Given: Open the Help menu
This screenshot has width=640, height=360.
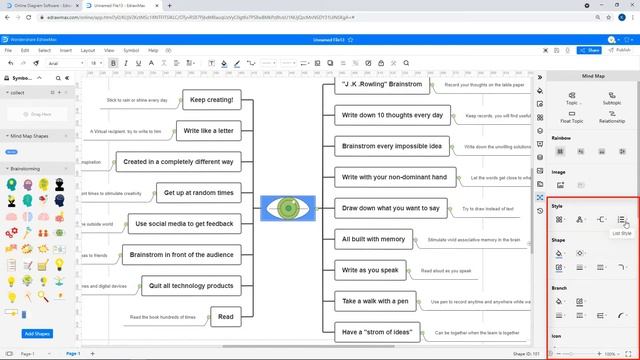Looking at the screenshot, I should point(153,50).
